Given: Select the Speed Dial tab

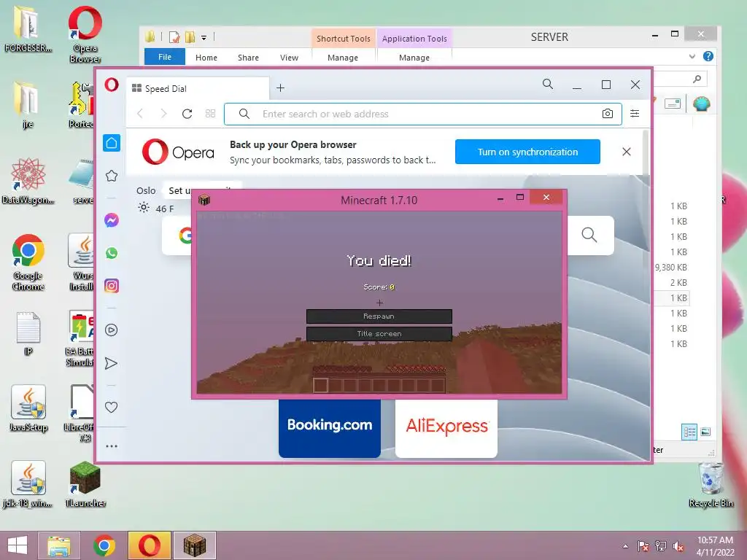Looking at the screenshot, I should [198, 88].
